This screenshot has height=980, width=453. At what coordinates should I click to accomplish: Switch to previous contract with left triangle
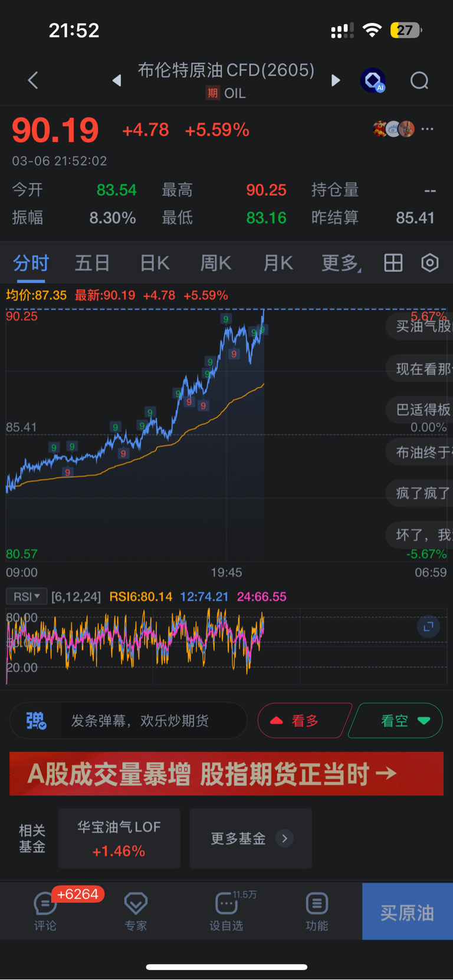[x=117, y=80]
